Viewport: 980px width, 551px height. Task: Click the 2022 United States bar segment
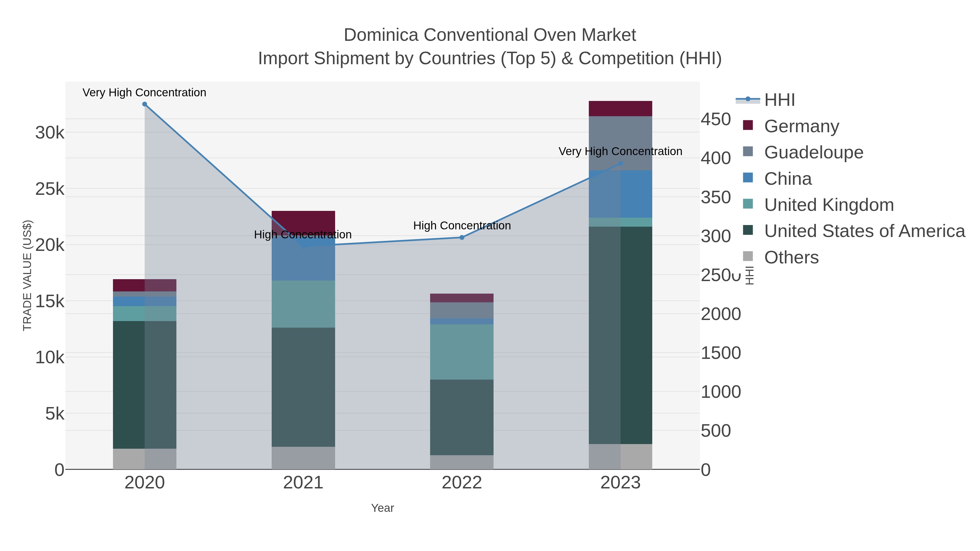462,417
